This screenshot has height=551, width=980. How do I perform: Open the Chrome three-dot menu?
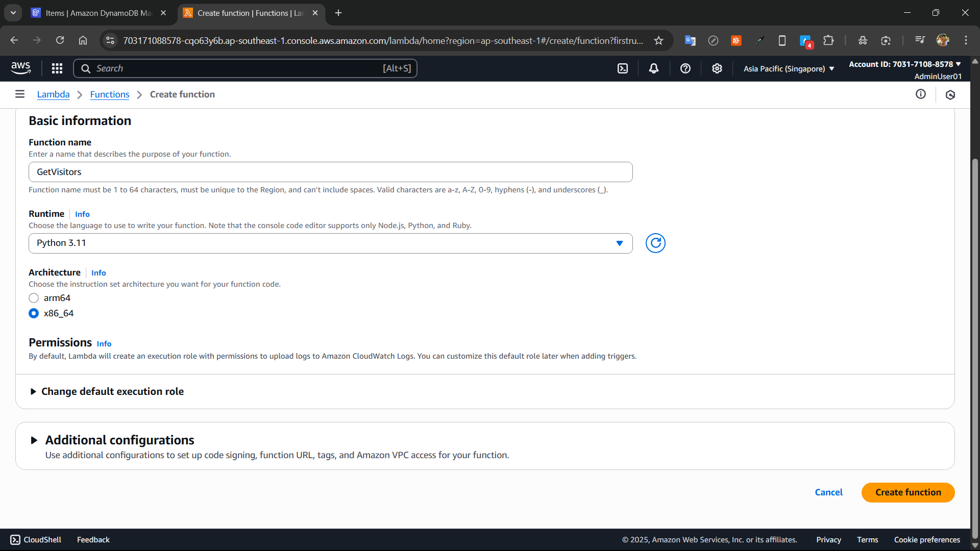[x=966, y=40]
